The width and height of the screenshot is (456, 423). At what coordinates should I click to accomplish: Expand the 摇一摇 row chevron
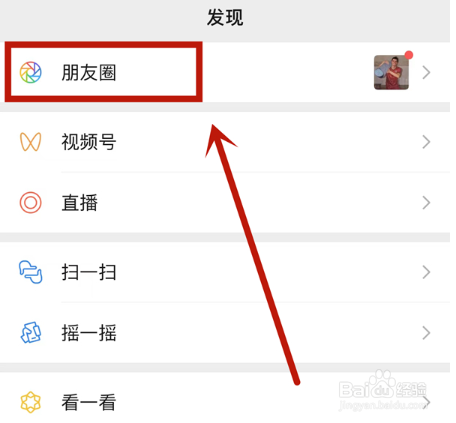coord(426,333)
